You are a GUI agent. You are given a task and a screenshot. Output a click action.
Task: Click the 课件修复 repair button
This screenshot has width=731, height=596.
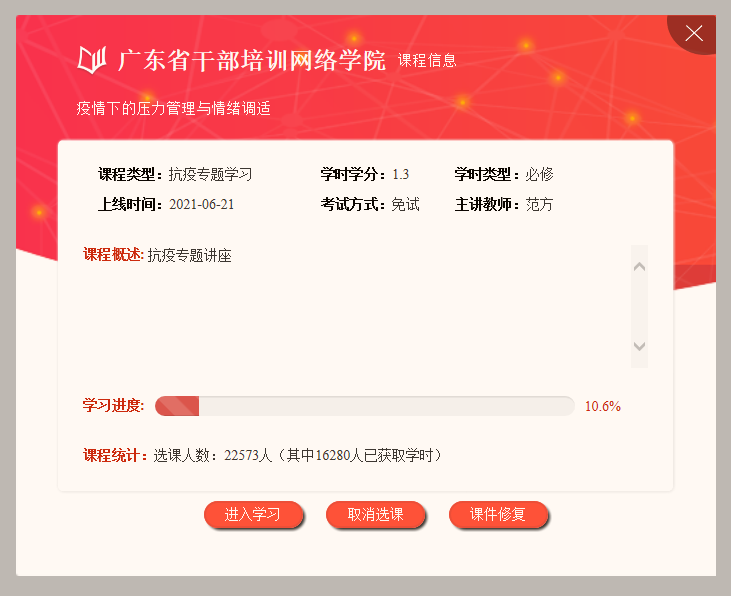(x=498, y=514)
